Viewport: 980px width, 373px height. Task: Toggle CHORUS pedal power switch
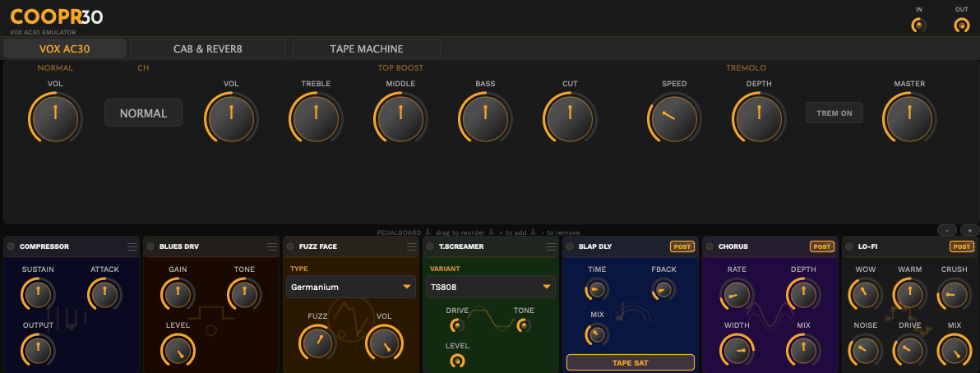point(710,246)
